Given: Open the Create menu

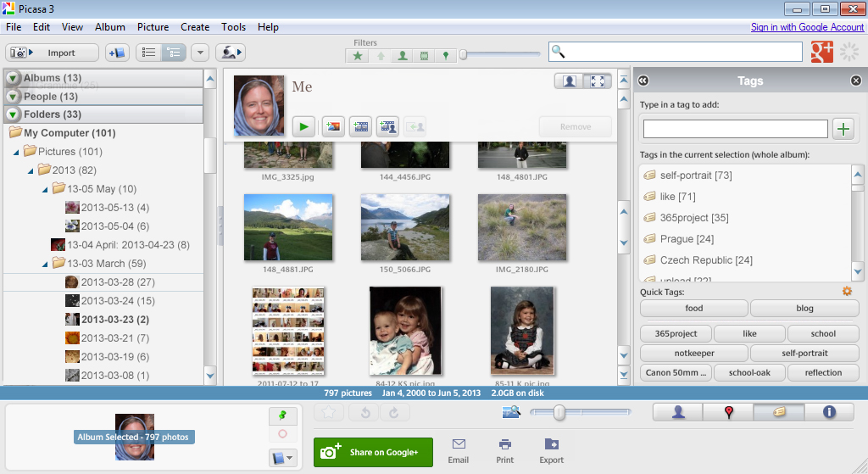Looking at the screenshot, I should coord(195,26).
